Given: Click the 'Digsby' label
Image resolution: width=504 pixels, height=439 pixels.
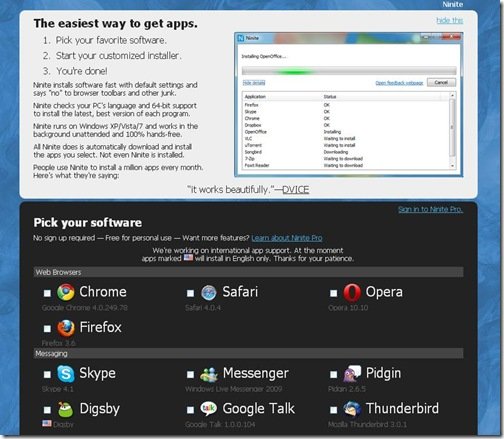Looking at the screenshot, I should click(x=100, y=409).
